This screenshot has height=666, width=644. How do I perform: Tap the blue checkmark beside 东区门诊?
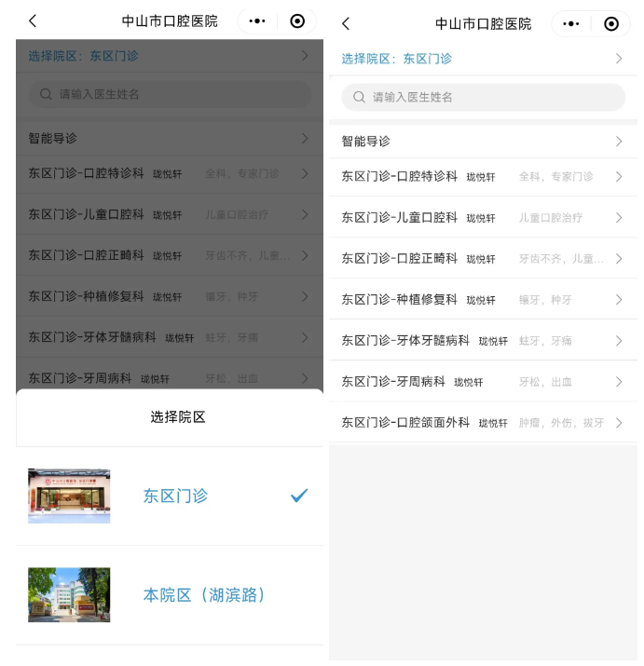(298, 496)
